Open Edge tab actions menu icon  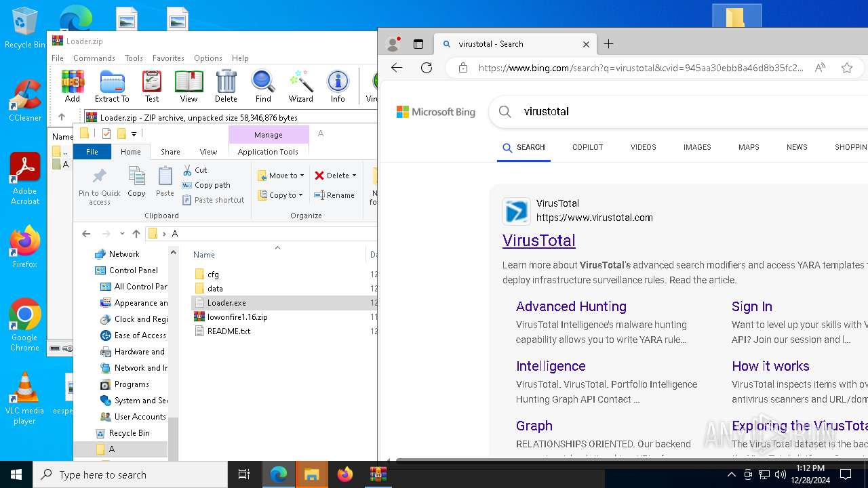coord(418,44)
